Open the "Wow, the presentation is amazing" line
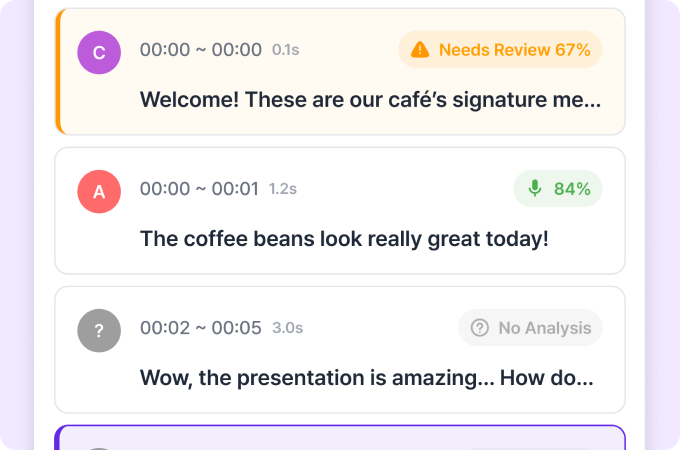Viewport: 680px width, 450px height. (x=367, y=378)
